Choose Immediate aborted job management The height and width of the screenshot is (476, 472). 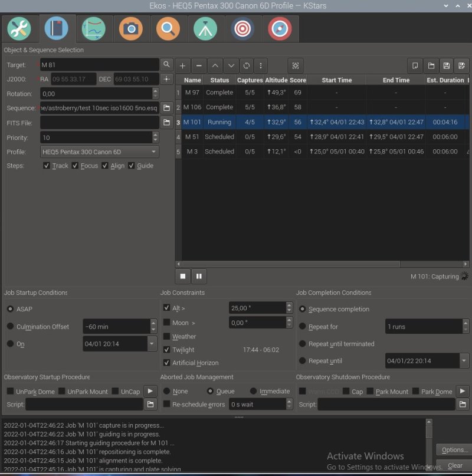[x=253, y=391]
